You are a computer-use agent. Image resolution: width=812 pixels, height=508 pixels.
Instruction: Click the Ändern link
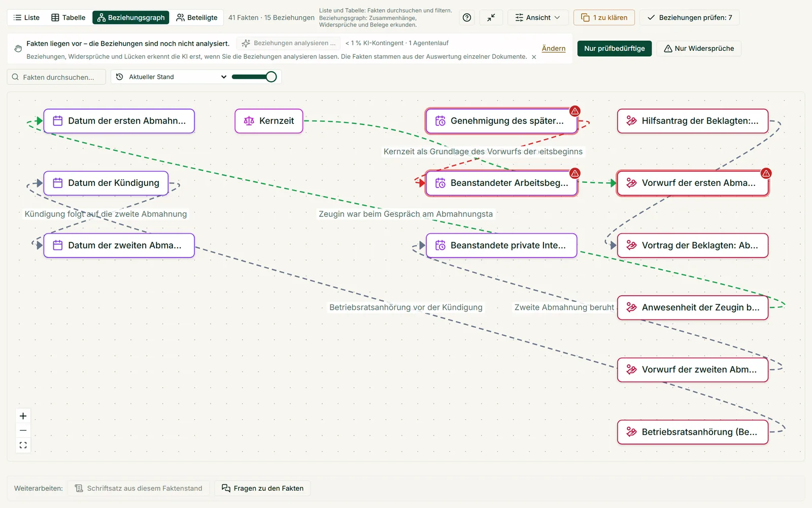[554, 48]
